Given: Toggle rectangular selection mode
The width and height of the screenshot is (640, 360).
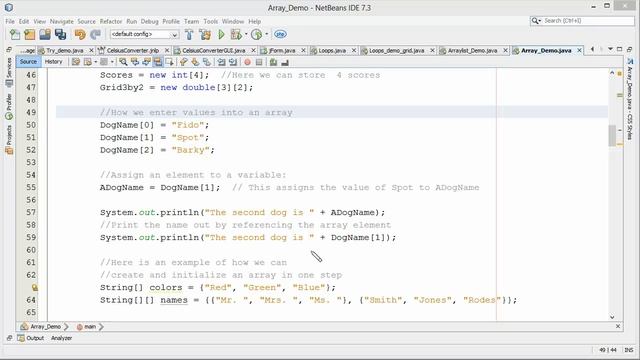Looking at the screenshot, I should click(169, 62).
